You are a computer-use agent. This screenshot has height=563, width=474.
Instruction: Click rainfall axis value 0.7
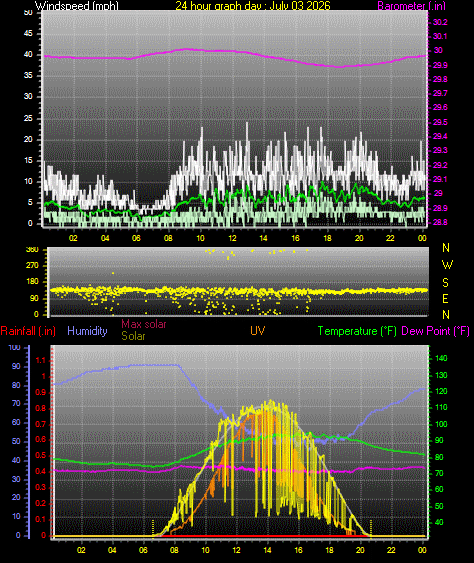tap(41, 424)
